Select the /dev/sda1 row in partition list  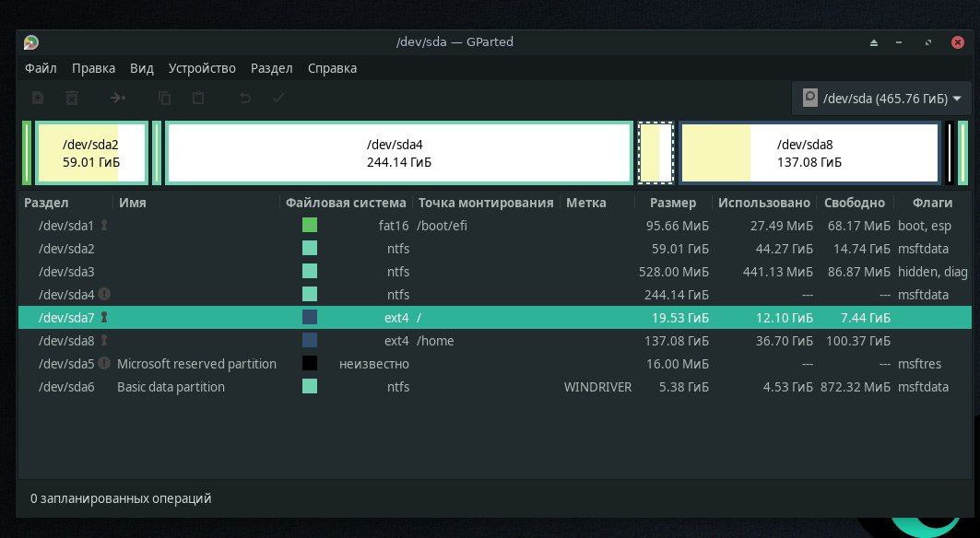pos(494,225)
